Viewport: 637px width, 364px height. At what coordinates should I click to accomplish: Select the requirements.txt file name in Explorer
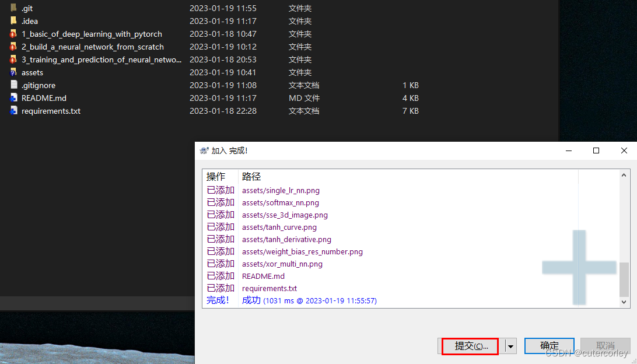(x=51, y=111)
